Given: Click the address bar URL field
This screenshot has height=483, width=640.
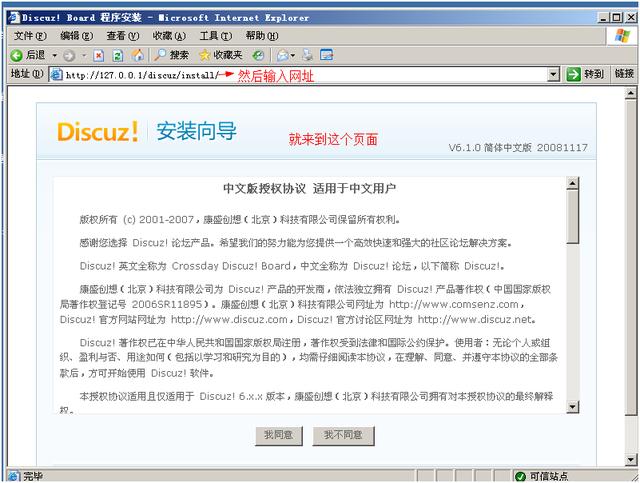Looking at the screenshot, I should (x=304, y=75).
